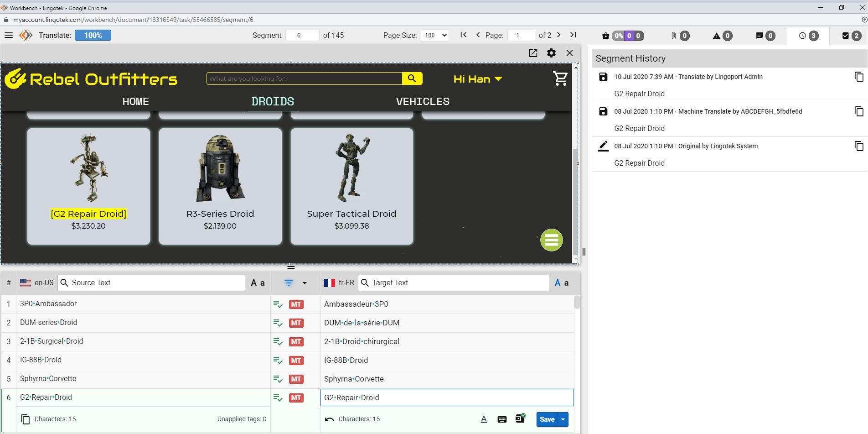Toggle segment 1 completion status

click(278, 304)
